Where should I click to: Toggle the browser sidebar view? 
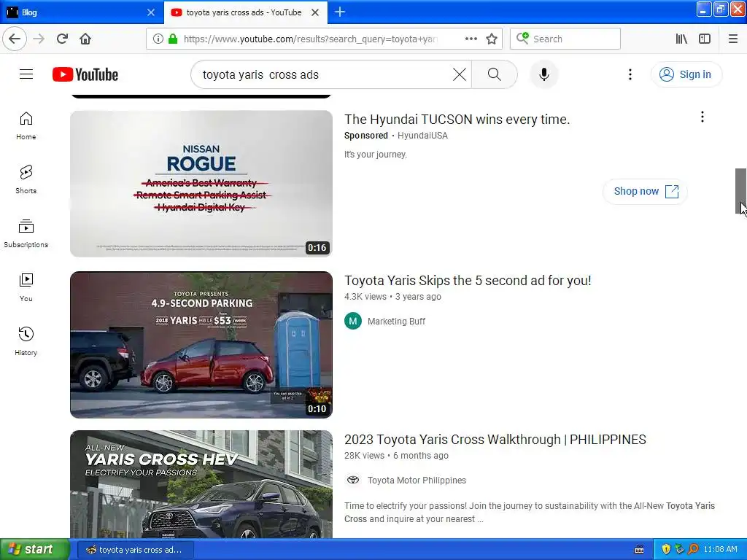coord(705,39)
